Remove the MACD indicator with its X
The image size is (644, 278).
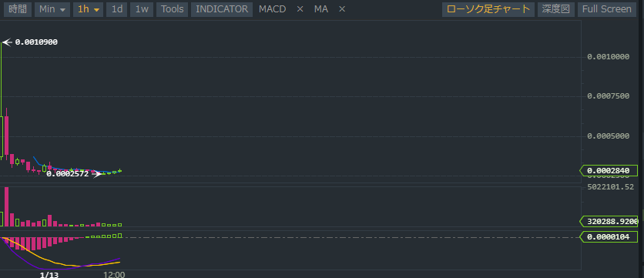(300, 9)
